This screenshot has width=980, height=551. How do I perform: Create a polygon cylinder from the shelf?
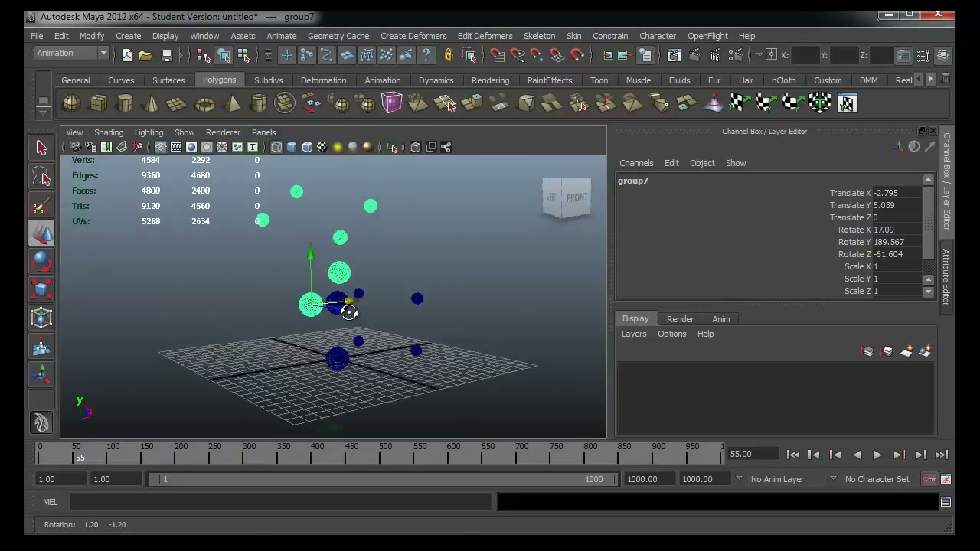[x=125, y=103]
